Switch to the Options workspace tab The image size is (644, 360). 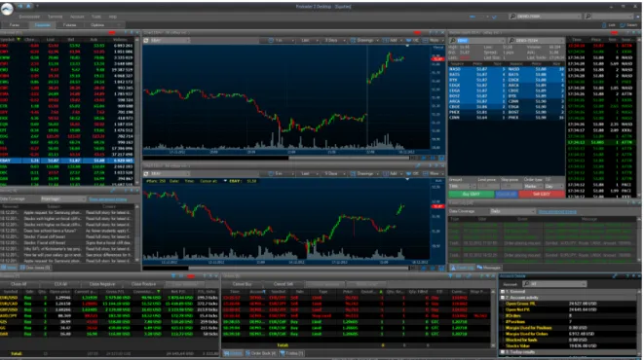point(97,25)
